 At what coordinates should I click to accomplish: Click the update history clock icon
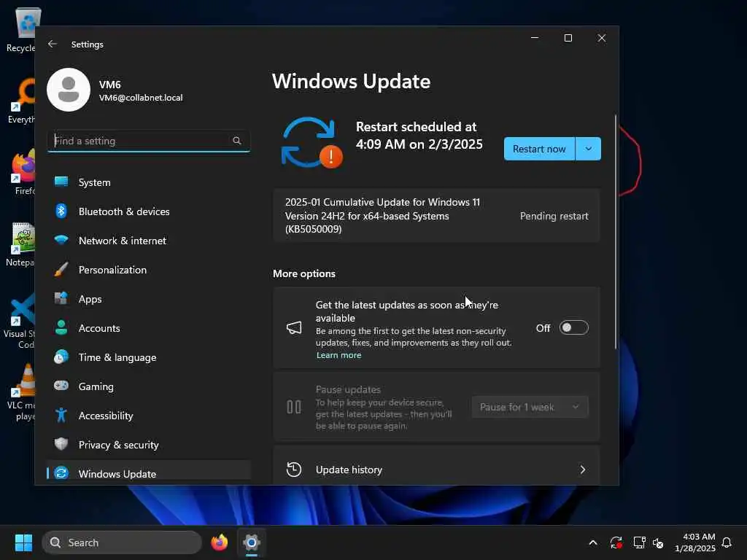point(294,470)
